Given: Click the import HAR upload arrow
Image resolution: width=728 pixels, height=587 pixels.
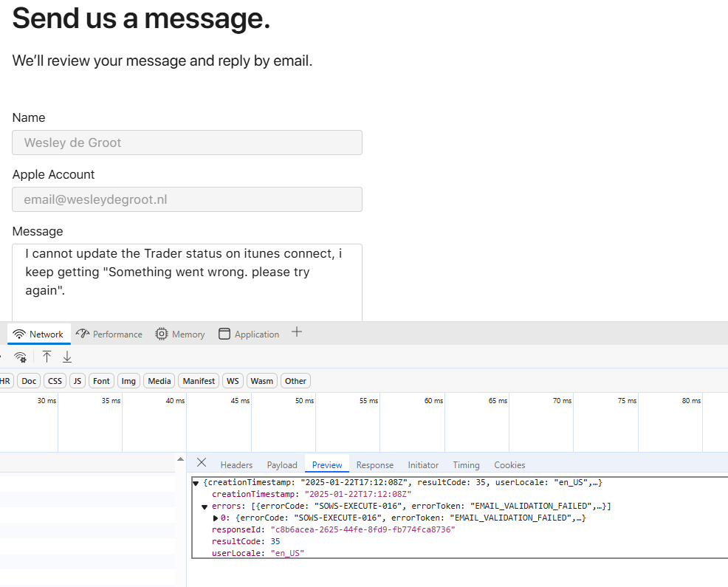Looking at the screenshot, I should click(x=47, y=357).
